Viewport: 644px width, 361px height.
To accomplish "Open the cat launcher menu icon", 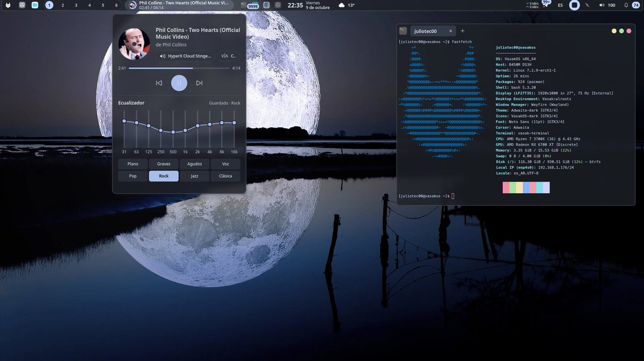I will [x=8, y=5].
